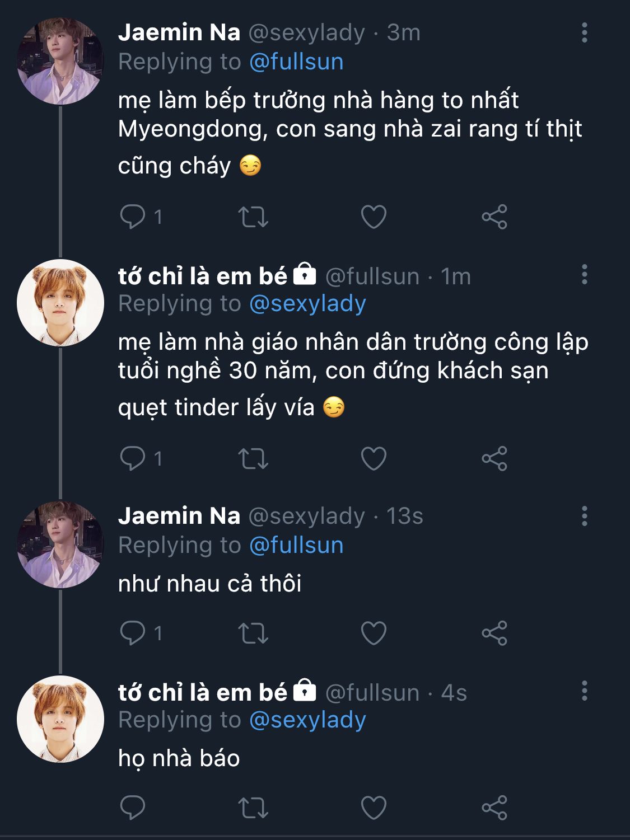Share the "họ nhà báo" tweet

(x=494, y=808)
